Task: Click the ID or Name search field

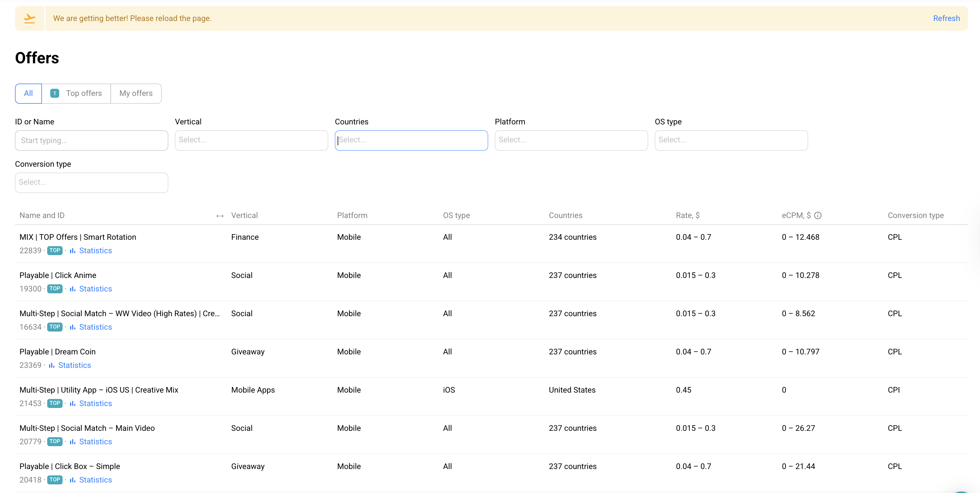Action: pos(91,140)
